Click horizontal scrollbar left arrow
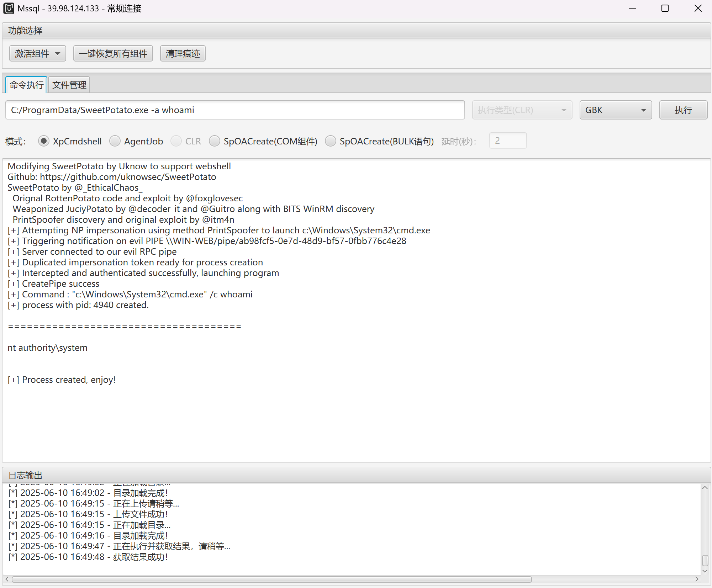 coord(7,579)
